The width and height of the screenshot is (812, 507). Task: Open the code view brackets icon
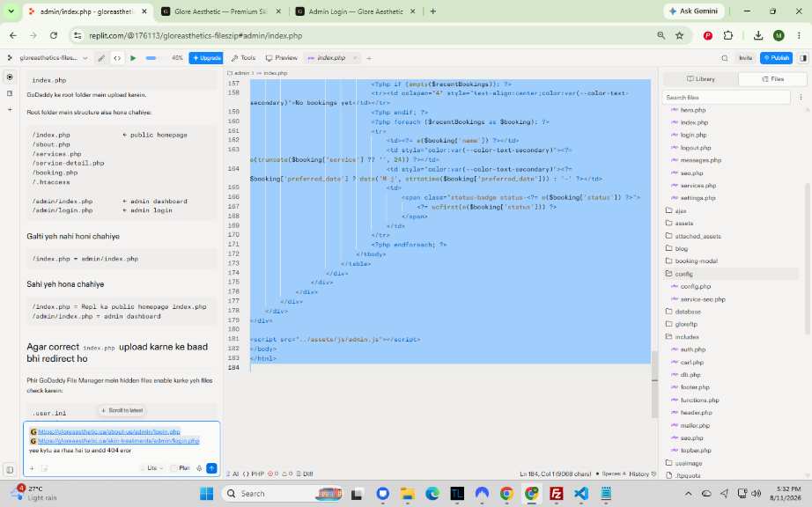117,58
